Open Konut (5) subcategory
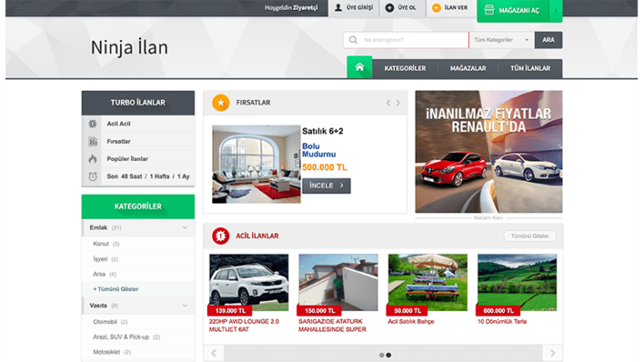Viewport: 644px width, 362px height. [106, 244]
